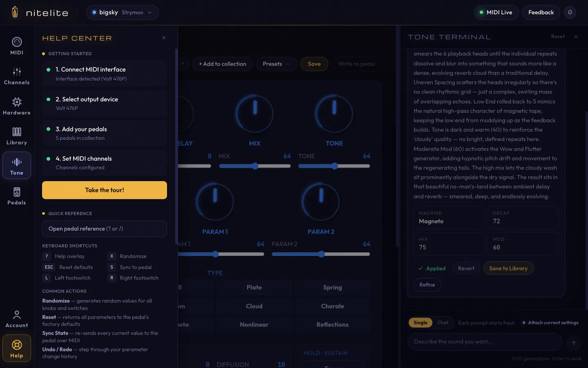Open the Account page

[17, 319]
